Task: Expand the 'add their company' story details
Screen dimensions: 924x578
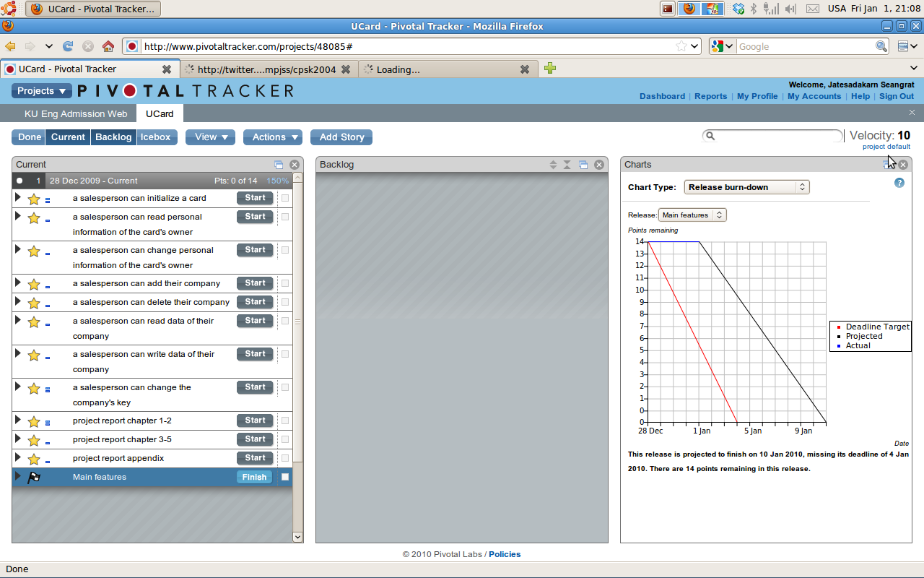Action: point(18,282)
